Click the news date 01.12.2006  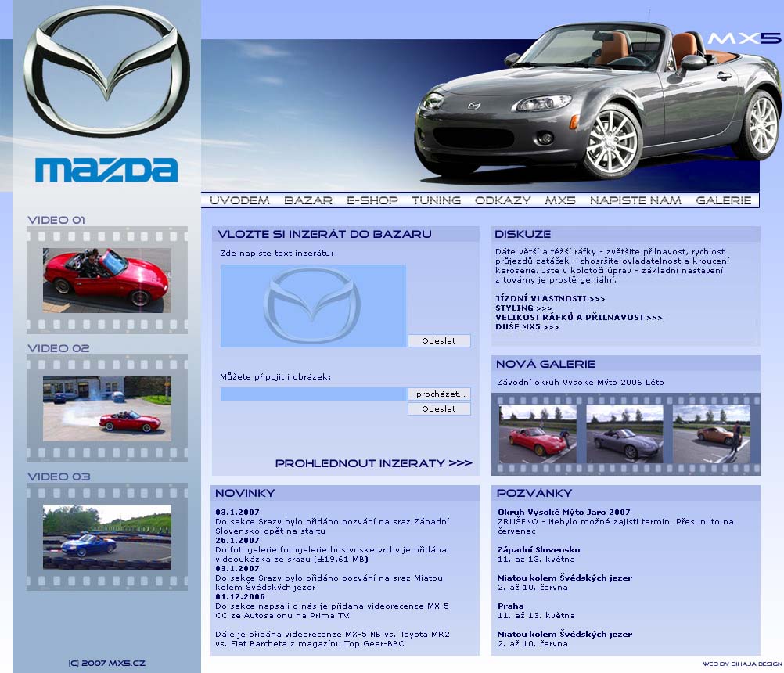click(240, 596)
